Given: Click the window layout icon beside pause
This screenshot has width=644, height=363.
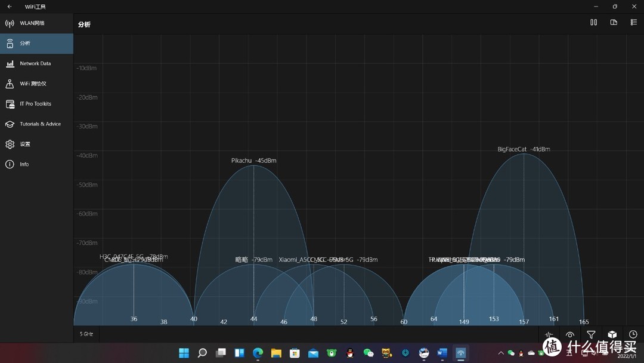Looking at the screenshot, I should 614,23.
